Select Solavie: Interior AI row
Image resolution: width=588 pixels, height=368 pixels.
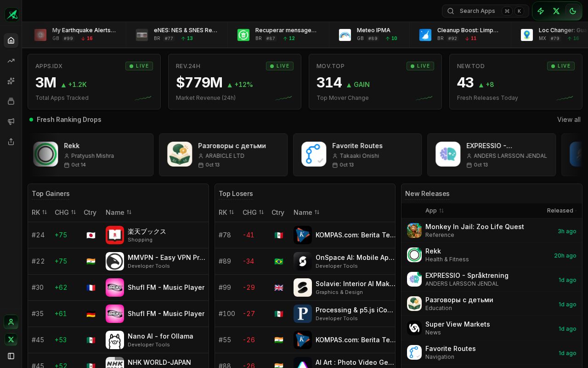305,287
